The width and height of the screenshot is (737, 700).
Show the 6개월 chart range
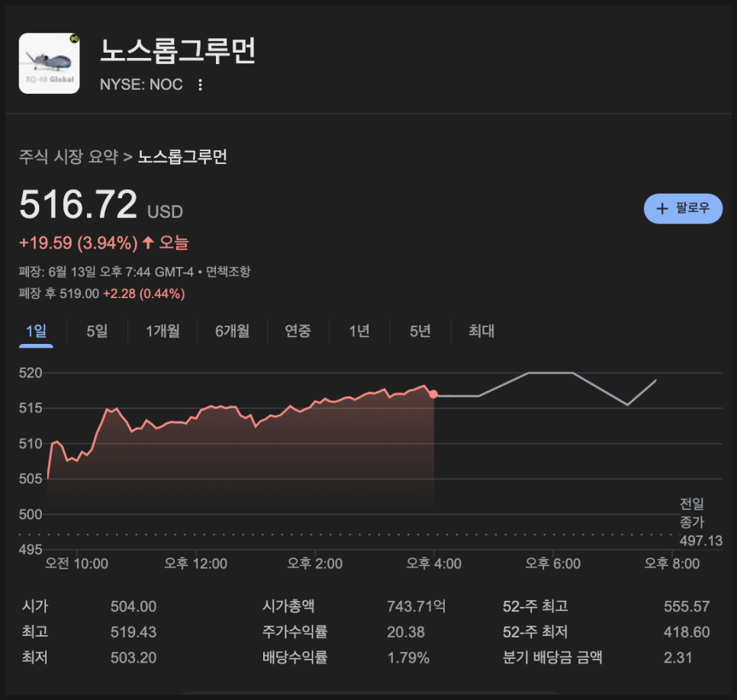tap(232, 331)
